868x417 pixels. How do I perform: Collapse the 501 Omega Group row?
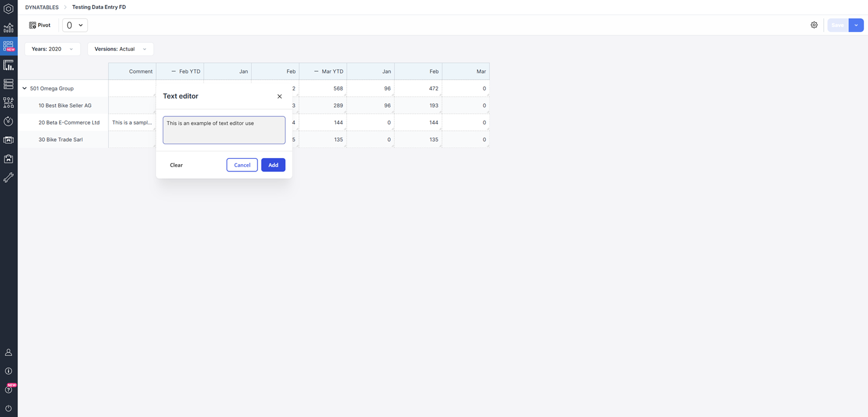[24, 88]
